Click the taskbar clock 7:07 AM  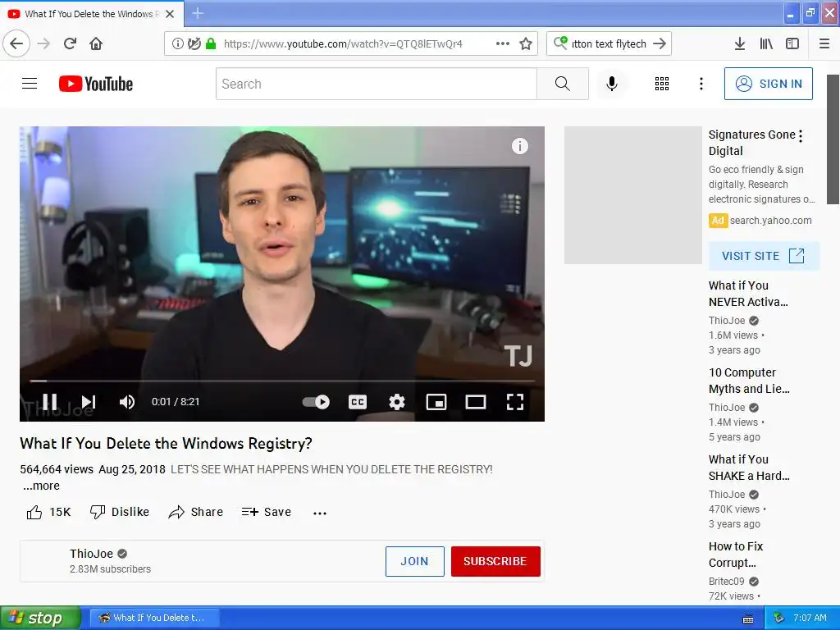click(x=810, y=618)
